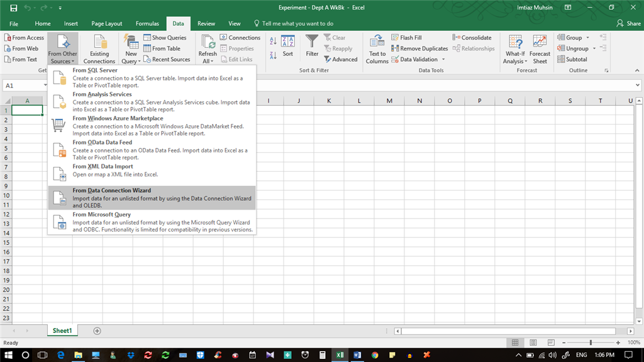Click Show Queries
The image size is (644, 362).
(165, 37)
